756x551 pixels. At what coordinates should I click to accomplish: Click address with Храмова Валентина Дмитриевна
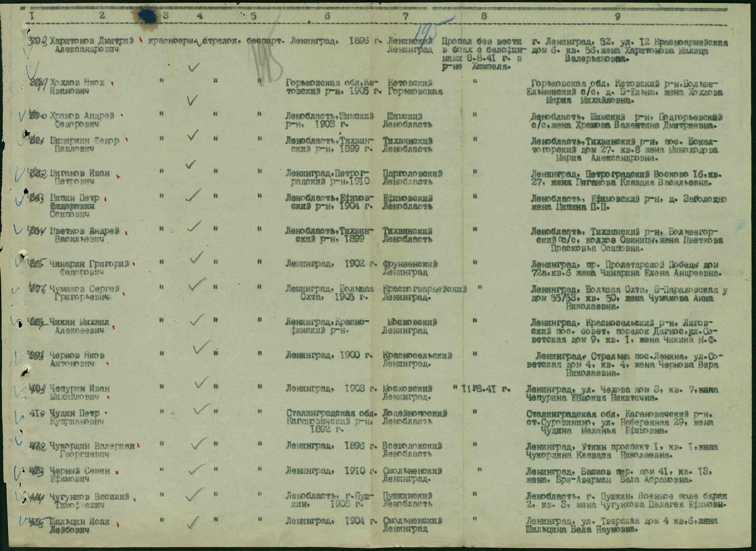click(626, 122)
